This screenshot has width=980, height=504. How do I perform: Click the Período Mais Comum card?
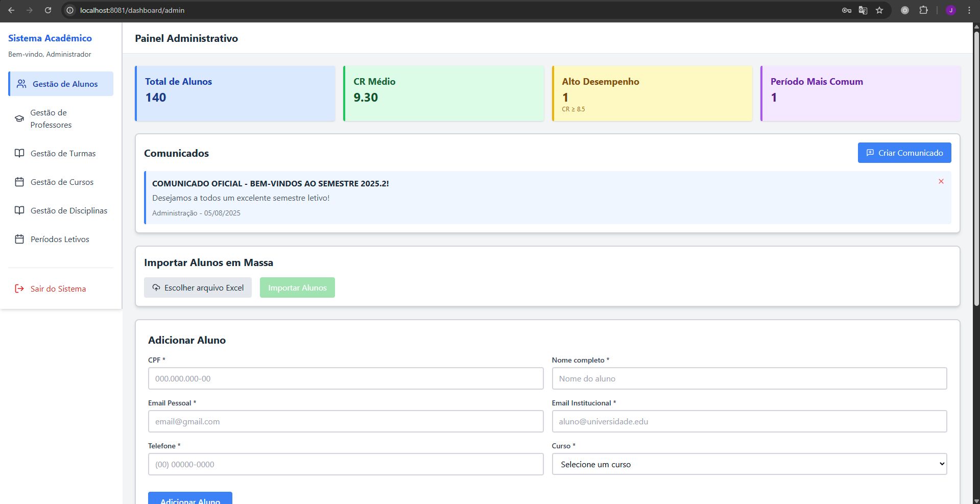click(861, 93)
